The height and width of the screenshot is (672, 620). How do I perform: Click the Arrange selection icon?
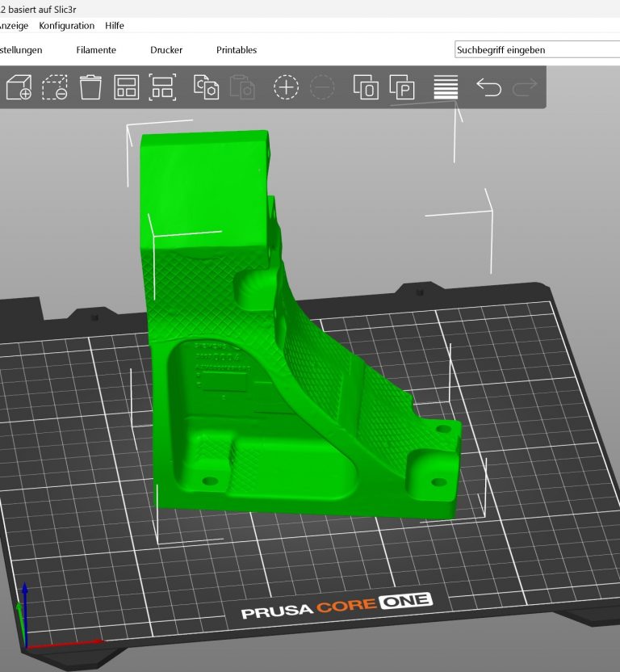pos(162,86)
